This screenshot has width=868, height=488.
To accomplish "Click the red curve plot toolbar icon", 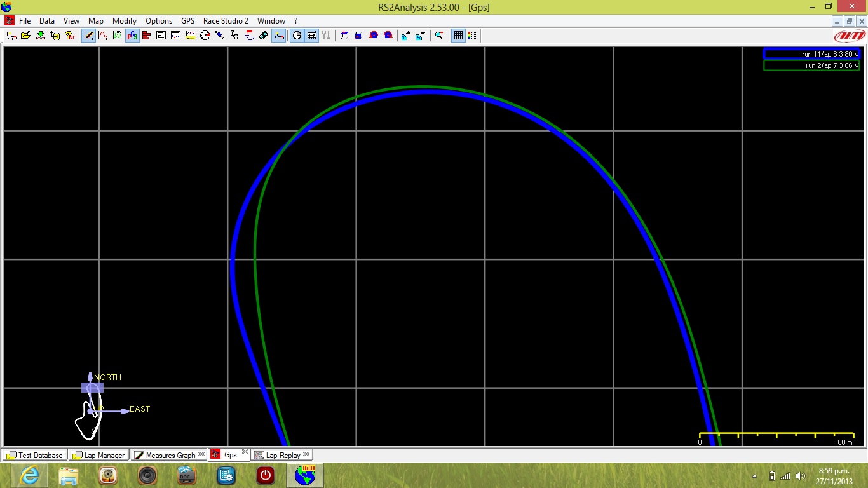I will pyautogui.click(x=102, y=36).
